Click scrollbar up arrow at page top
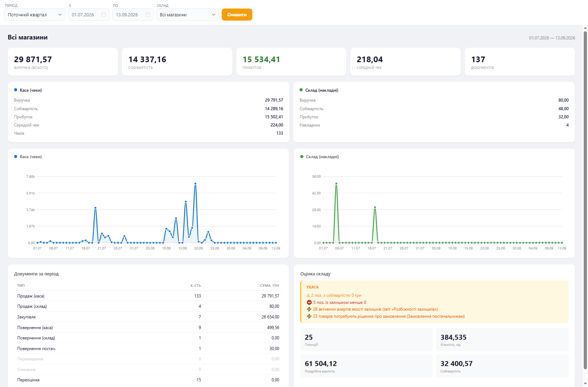Image resolution: width=588 pixels, height=387 pixels. (x=585, y=28)
